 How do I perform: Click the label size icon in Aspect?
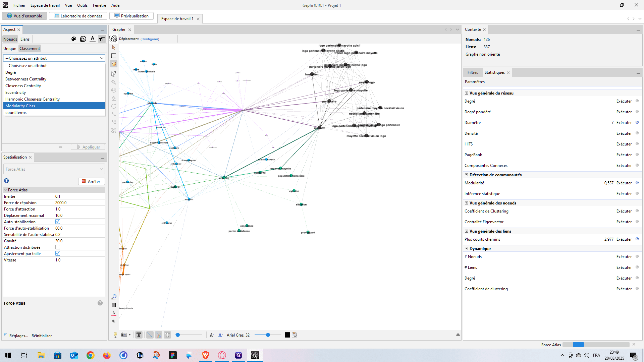point(102,39)
